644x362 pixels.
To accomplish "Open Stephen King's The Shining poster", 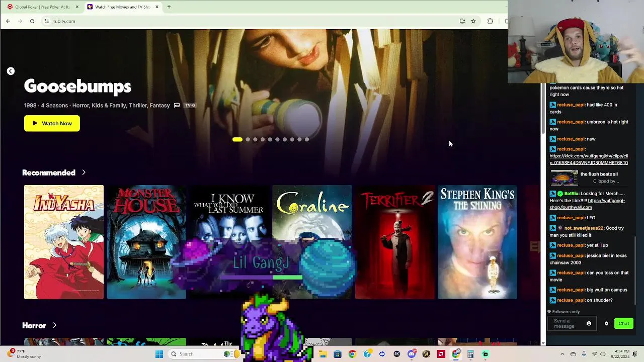I will coord(477,242).
